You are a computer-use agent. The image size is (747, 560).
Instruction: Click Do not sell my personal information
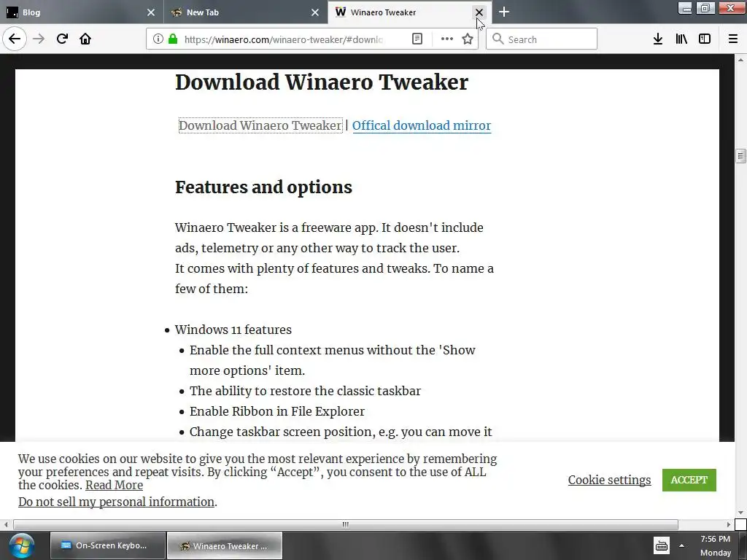116,502
